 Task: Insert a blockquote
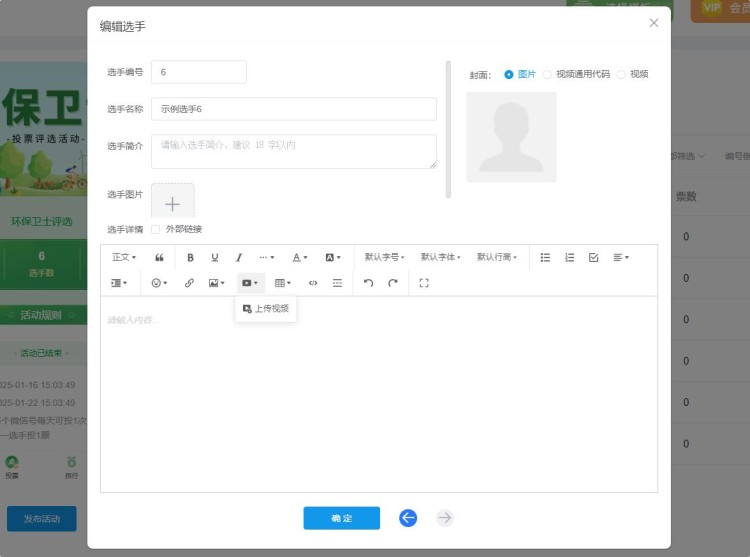point(159,257)
